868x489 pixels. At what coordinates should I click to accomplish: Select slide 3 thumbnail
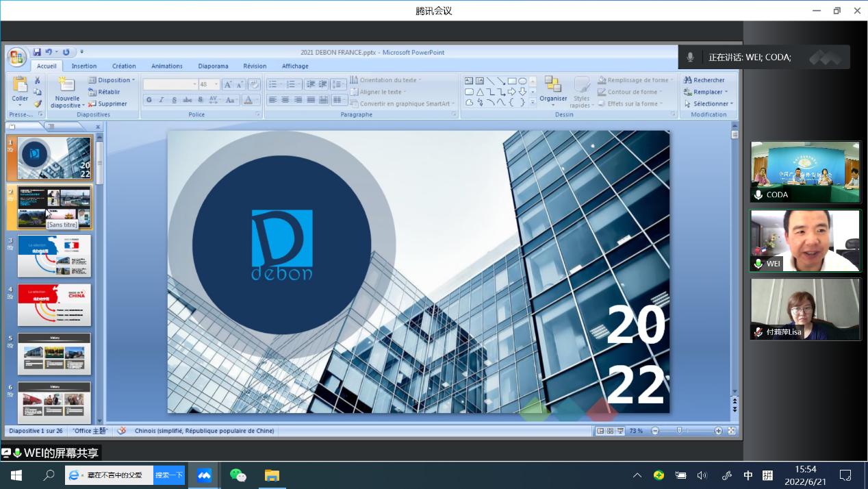pos(54,256)
